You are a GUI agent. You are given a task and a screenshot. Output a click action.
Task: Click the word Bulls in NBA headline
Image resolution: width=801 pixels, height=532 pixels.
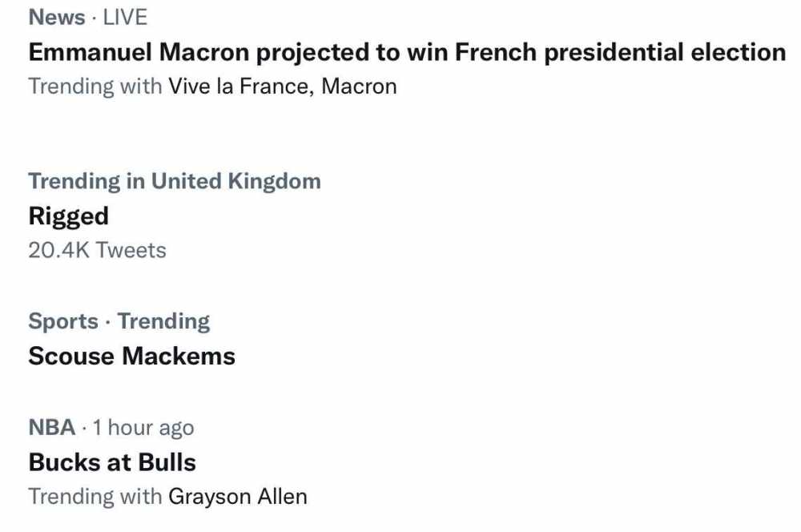167,462
